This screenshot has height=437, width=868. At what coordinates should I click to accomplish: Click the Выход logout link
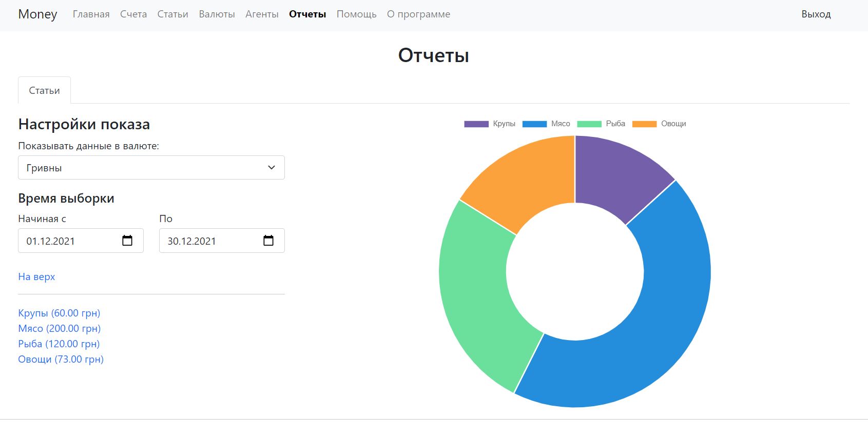[816, 14]
